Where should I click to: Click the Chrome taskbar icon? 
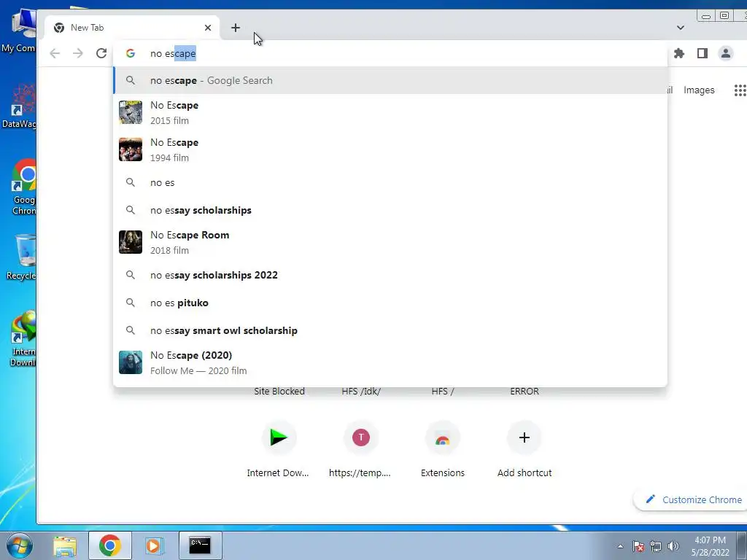[x=109, y=545]
